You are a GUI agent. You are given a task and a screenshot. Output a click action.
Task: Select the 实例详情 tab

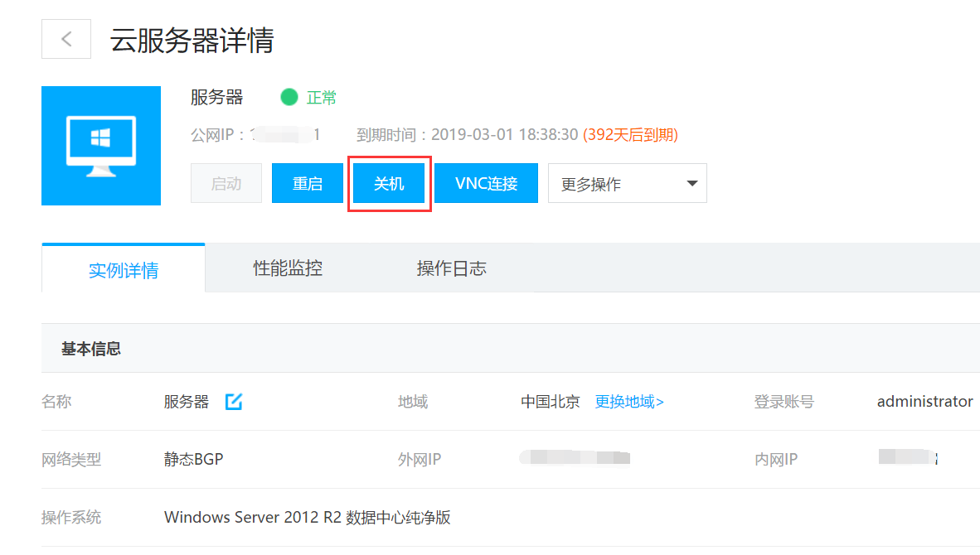click(x=124, y=270)
